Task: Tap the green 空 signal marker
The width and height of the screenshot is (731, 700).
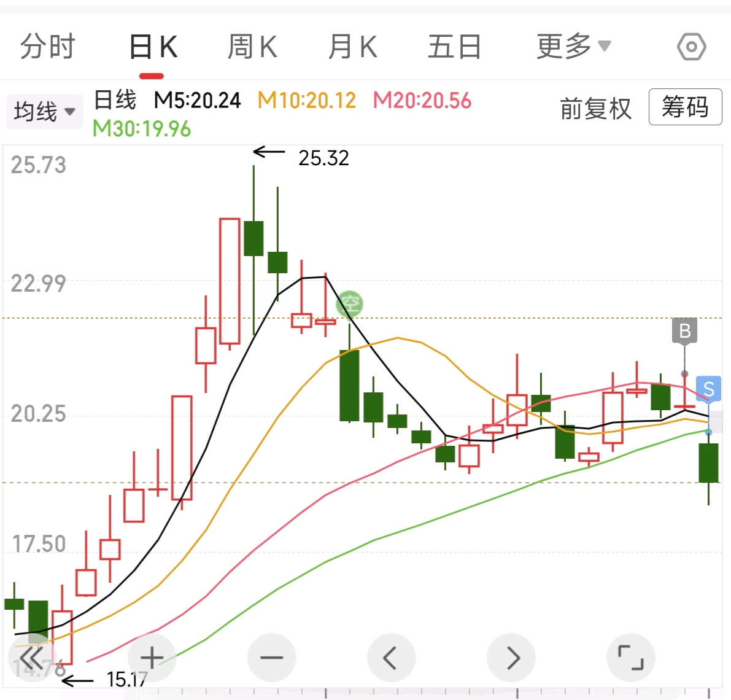Action: coord(350,303)
